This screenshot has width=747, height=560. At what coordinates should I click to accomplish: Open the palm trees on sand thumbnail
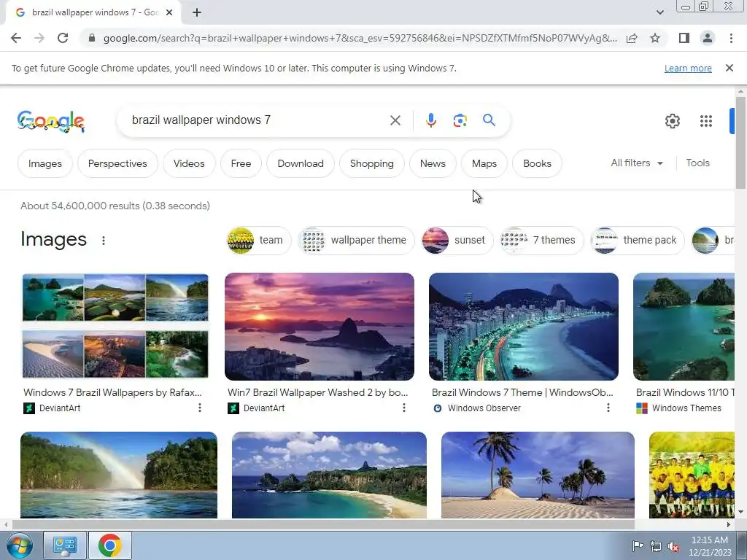(538, 475)
